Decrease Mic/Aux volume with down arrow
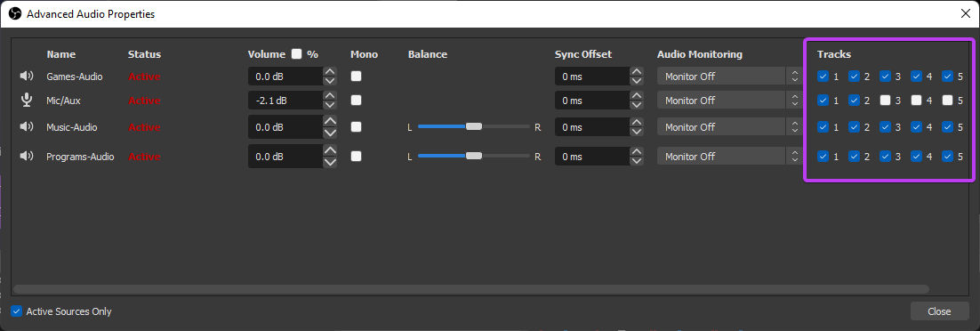The image size is (980, 331). point(330,104)
